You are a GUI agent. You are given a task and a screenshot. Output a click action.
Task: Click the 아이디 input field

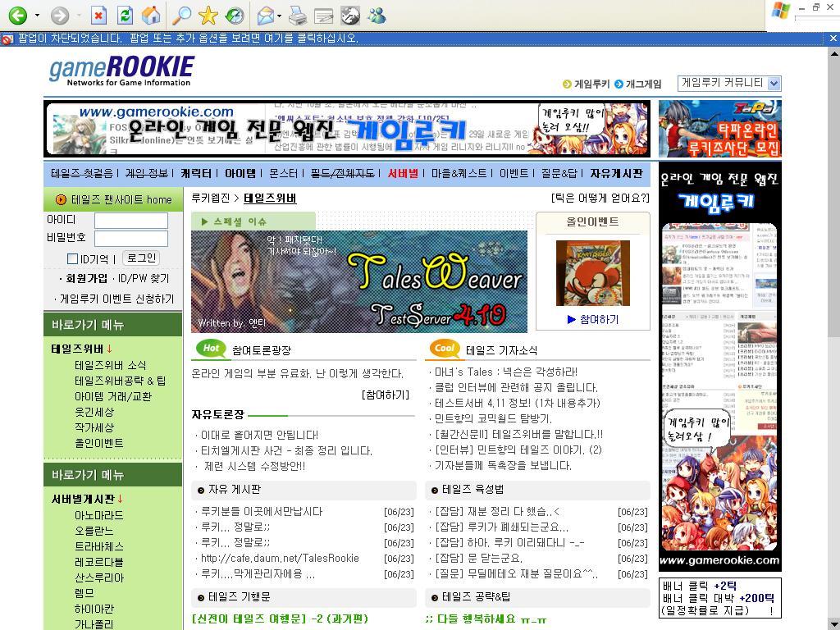pyautogui.click(x=131, y=221)
